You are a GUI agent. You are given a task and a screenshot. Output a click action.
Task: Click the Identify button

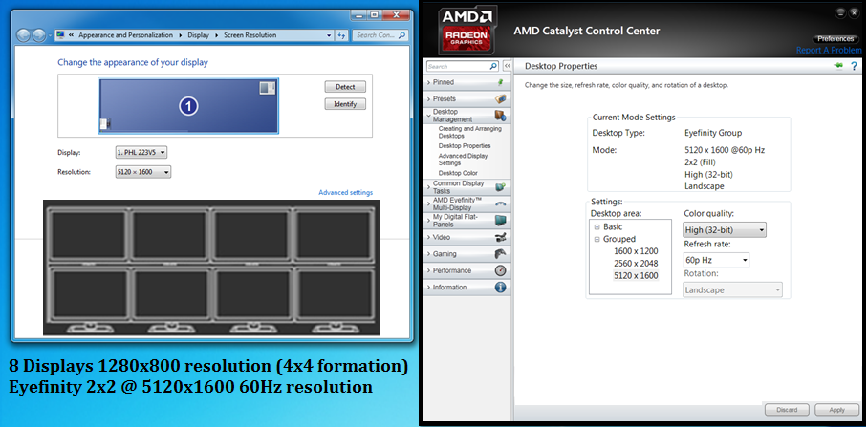tap(345, 104)
